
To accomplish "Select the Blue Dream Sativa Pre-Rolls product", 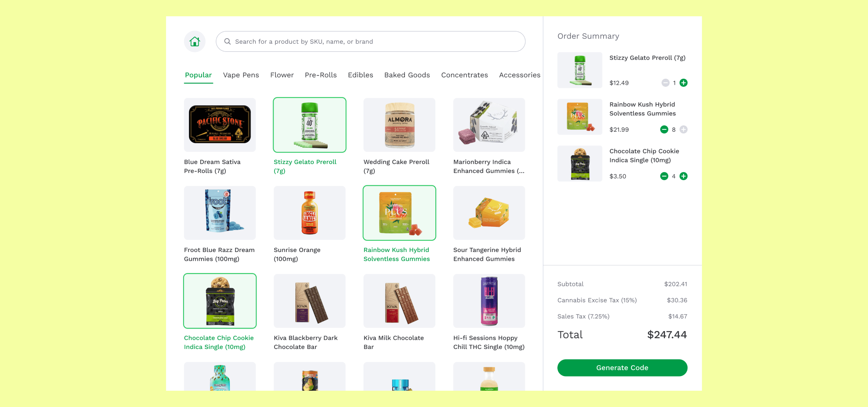I will (220, 137).
